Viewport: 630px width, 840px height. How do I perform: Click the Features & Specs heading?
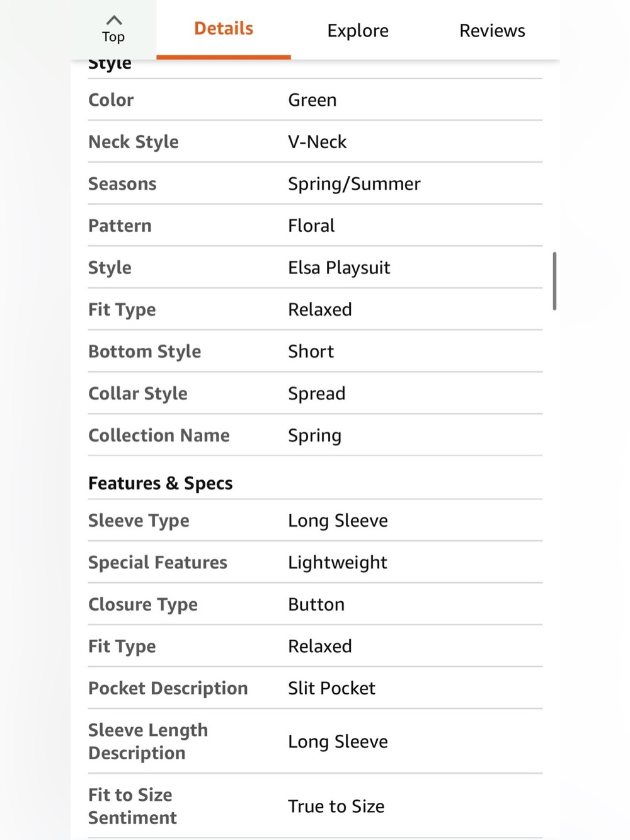(x=161, y=483)
